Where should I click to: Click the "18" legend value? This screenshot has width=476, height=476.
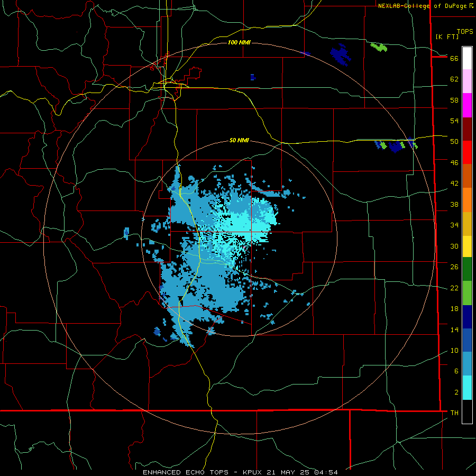click(x=454, y=309)
